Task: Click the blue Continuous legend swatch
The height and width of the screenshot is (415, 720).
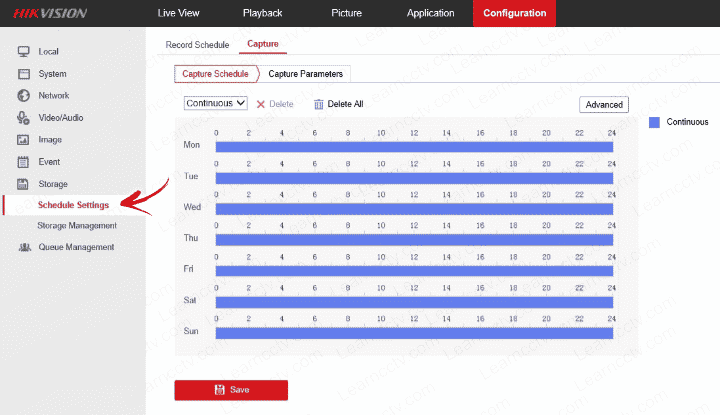Action: pos(655,122)
